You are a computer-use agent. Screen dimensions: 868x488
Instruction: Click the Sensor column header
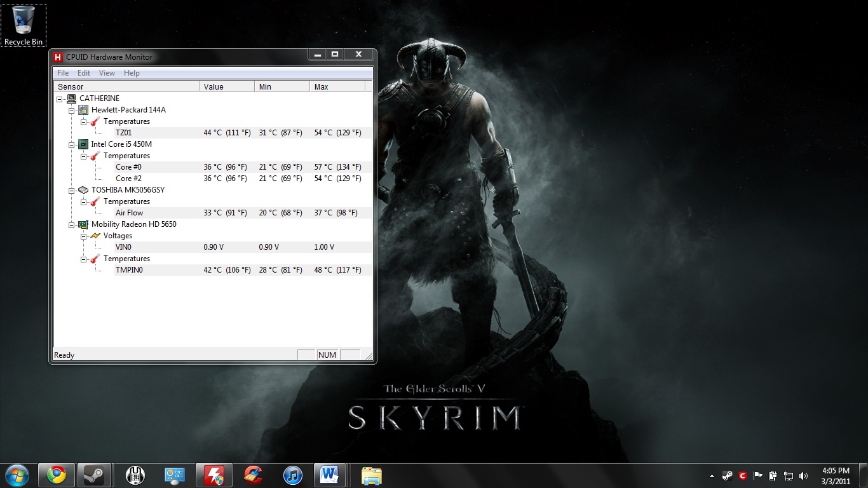(126, 86)
